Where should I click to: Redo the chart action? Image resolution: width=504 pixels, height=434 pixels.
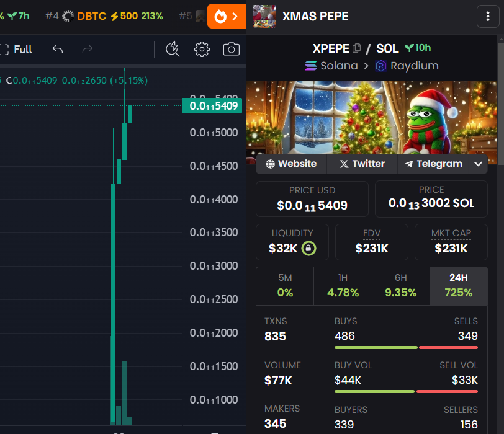pyautogui.click(x=87, y=50)
